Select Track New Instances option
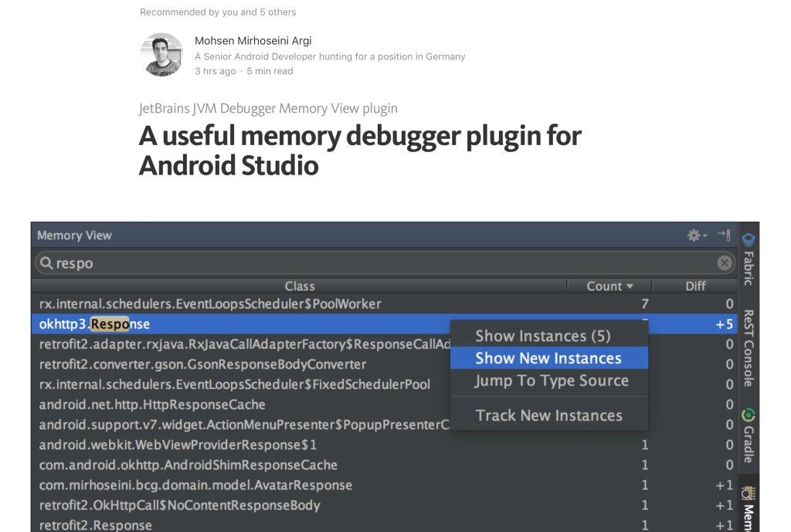 click(549, 415)
